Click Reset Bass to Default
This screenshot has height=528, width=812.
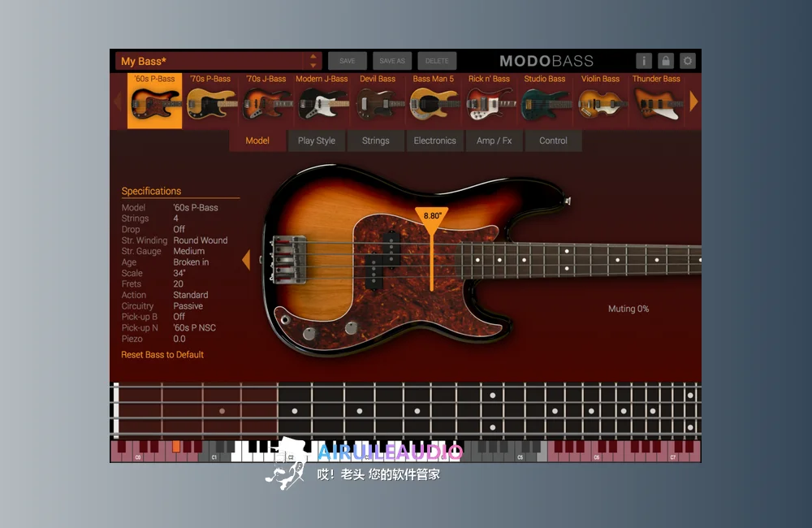click(162, 354)
